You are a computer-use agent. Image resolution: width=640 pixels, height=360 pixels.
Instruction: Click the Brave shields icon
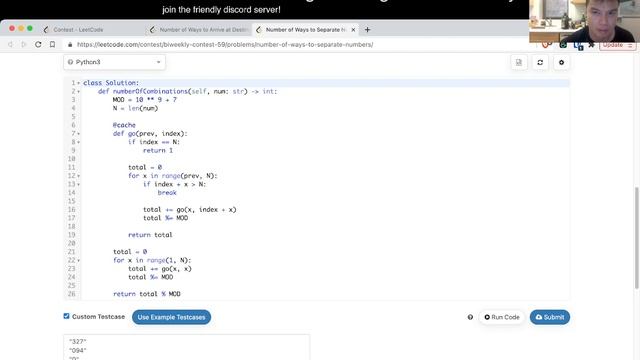546,45
